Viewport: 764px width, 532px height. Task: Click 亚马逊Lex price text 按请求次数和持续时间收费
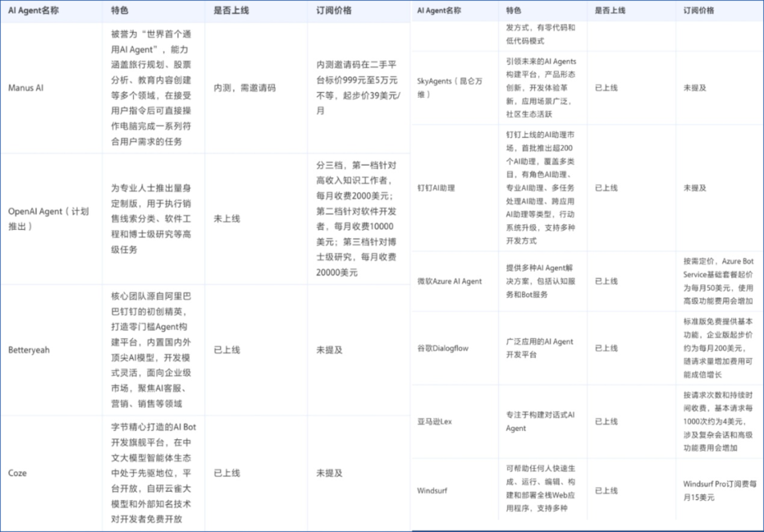(718, 422)
